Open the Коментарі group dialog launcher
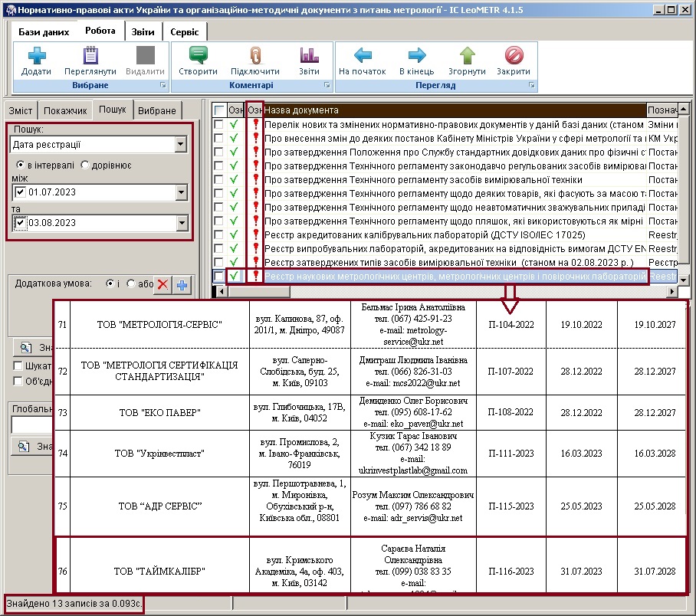 pos(327,85)
